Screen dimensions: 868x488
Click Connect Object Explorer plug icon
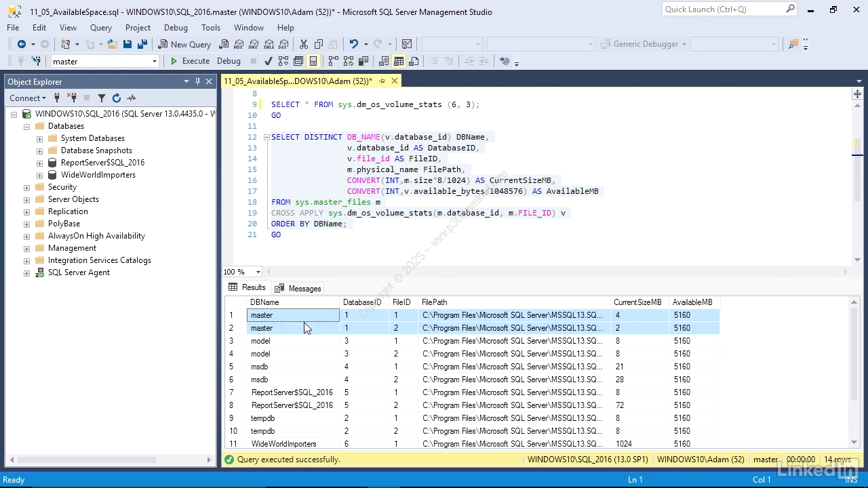coord(57,98)
